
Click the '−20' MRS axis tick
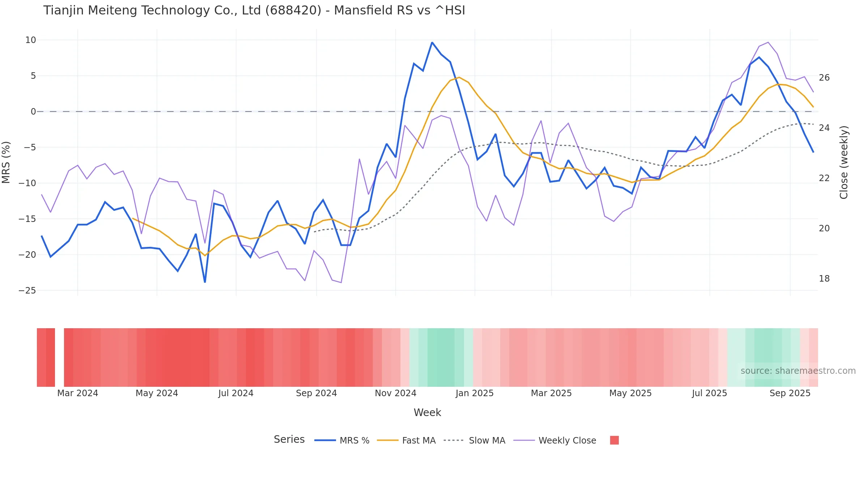(27, 255)
